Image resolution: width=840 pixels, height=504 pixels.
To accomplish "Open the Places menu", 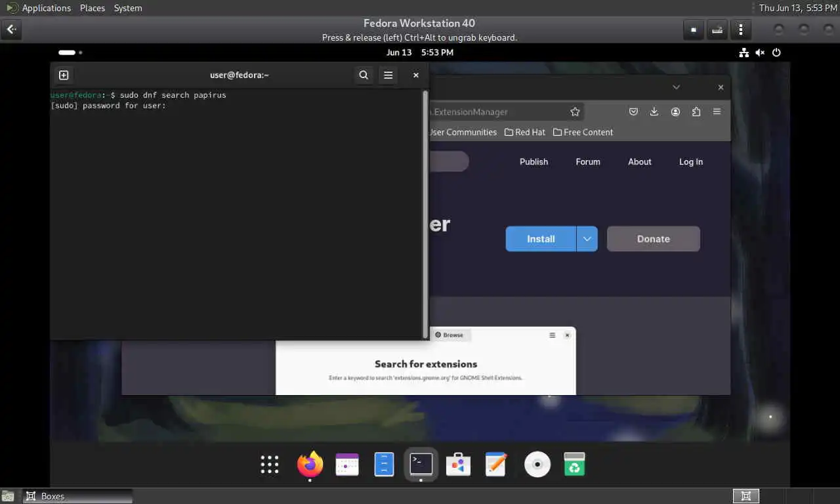I will coord(93,8).
